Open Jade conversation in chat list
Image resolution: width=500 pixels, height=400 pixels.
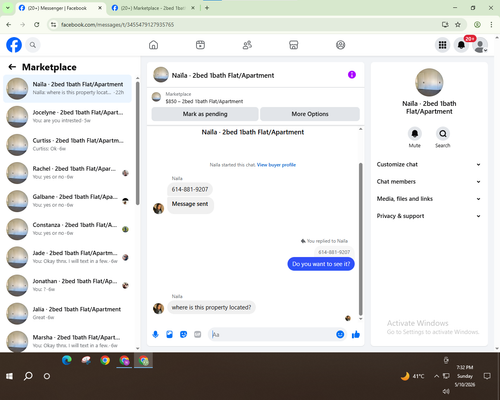click(68, 257)
